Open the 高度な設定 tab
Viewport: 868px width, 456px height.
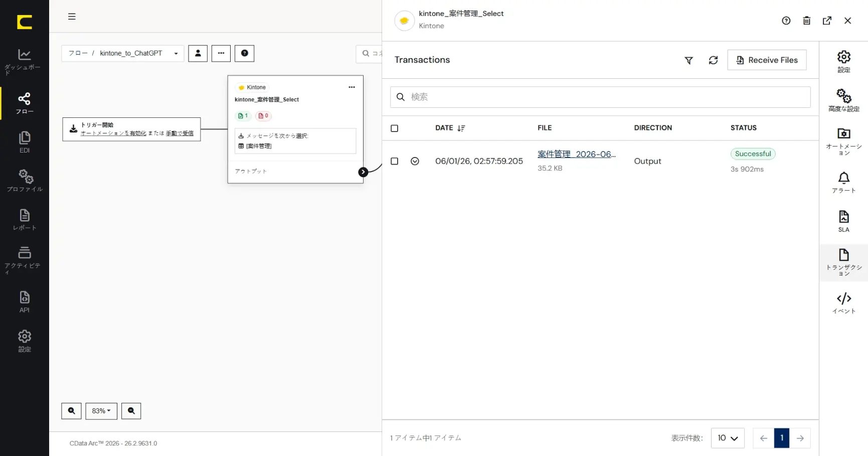[x=844, y=100]
